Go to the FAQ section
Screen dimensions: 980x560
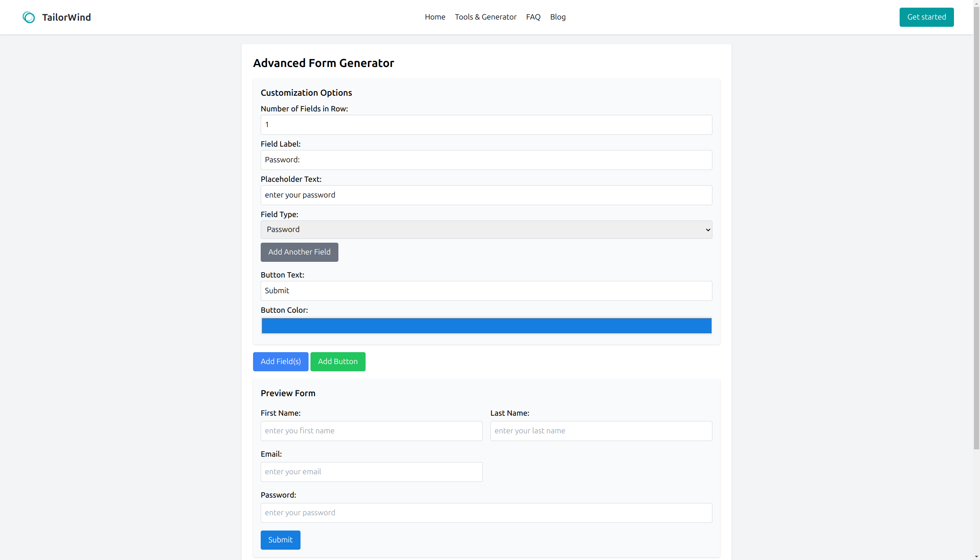coord(533,17)
